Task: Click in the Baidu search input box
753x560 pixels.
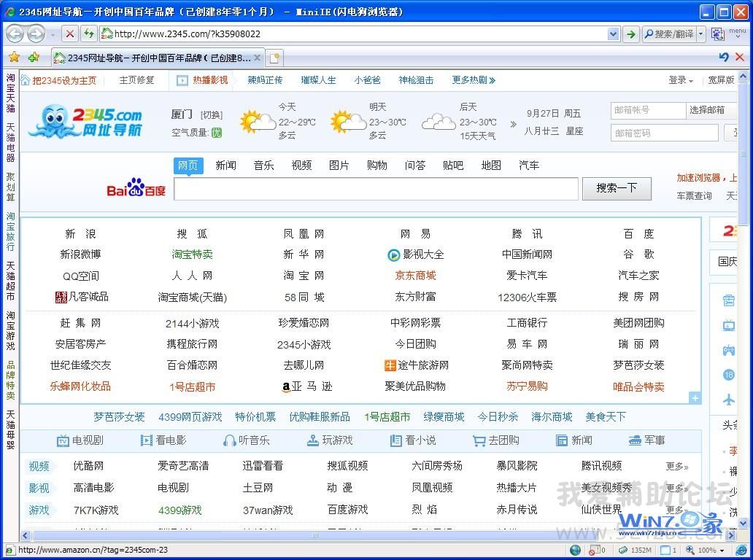Action: coord(376,189)
